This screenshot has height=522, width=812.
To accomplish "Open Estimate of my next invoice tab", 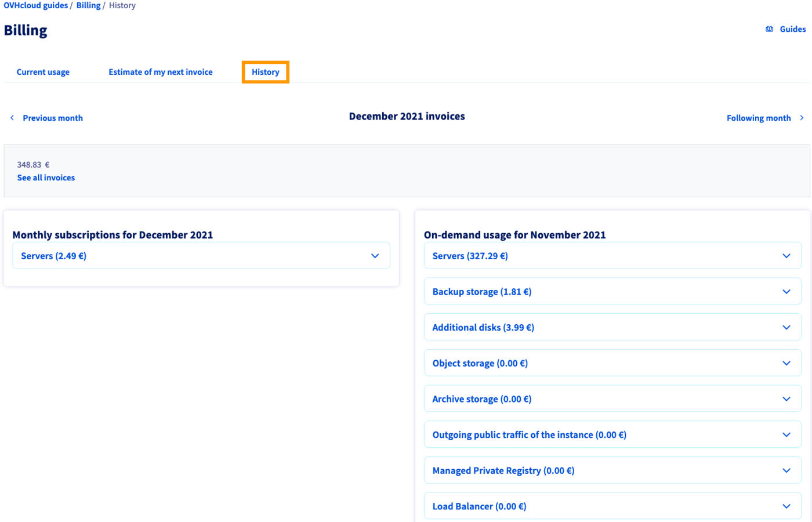I will coord(161,72).
